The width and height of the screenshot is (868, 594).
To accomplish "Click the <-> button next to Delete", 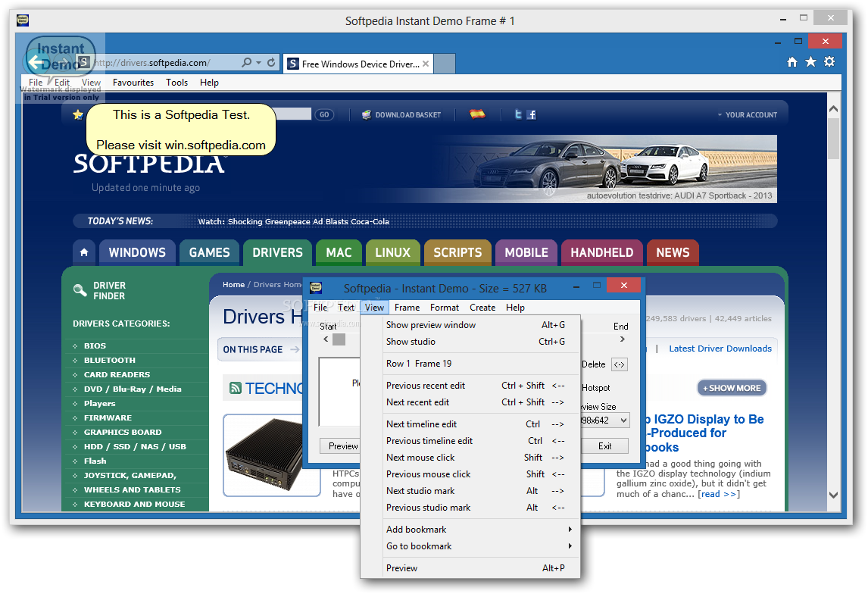I will tap(620, 364).
